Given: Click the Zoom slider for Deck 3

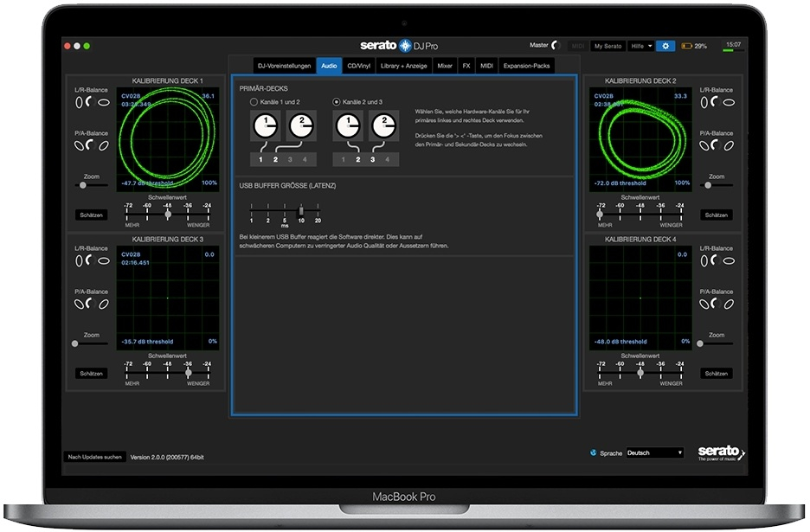Looking at the screenshot, I should tap(92, 343).
